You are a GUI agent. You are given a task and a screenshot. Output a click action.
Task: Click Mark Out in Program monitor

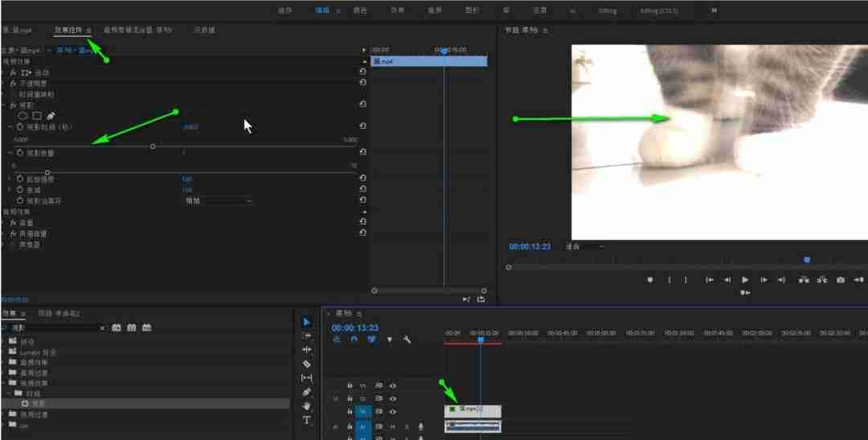[x=686, y=280]
